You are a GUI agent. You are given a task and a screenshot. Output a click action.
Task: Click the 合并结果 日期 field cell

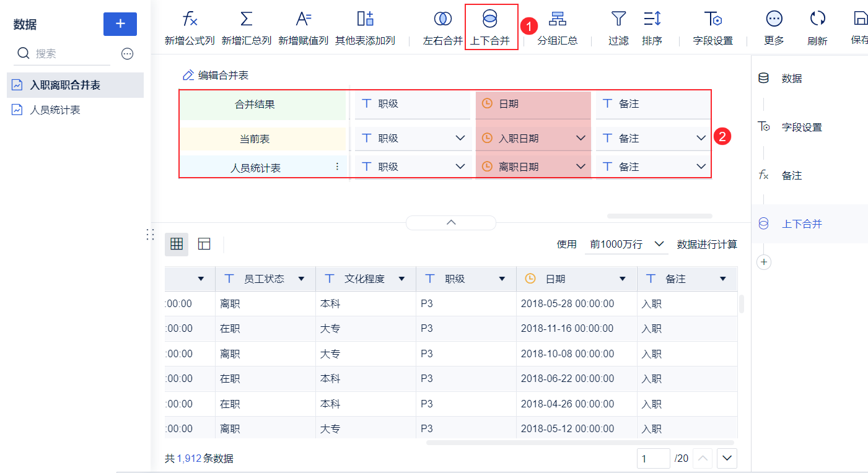pyautogui.click(x=533, y=104)
